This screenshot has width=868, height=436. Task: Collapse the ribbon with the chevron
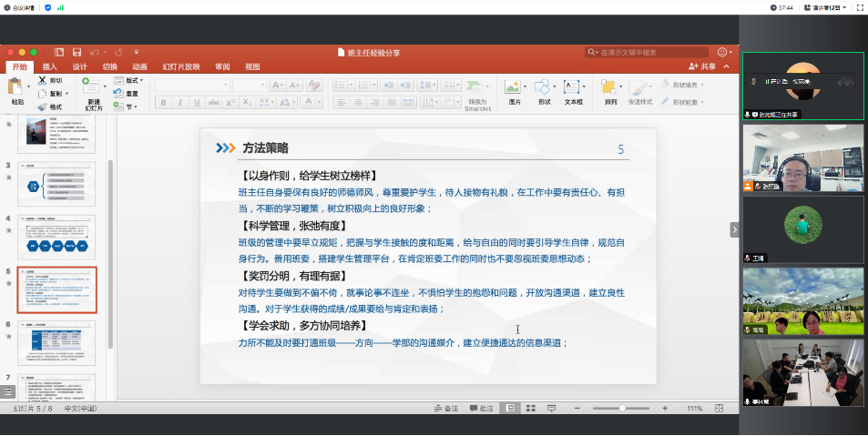tap(726, 66)
